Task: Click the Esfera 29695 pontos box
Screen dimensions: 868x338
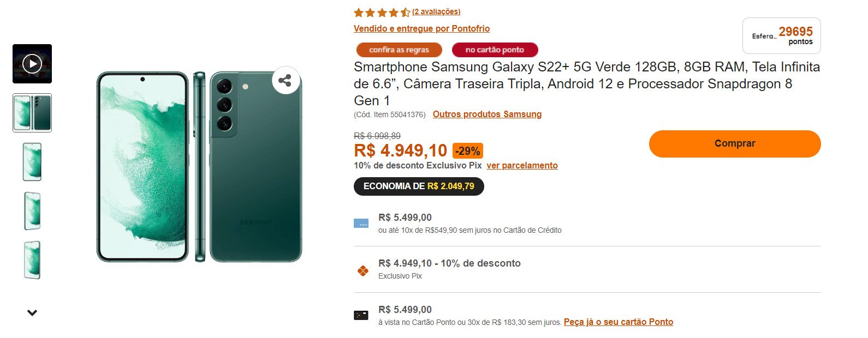Action: pos(782,35)
